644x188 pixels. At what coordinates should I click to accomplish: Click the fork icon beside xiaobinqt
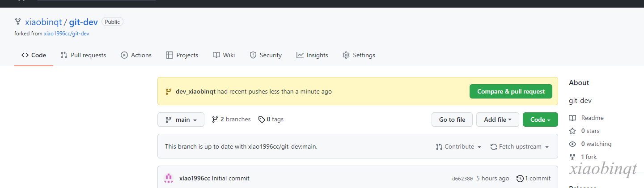pos(18,21)
